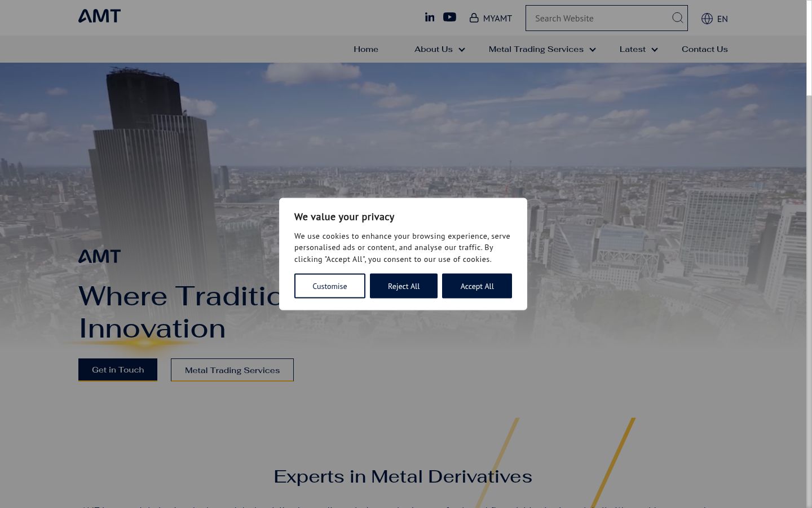812x508 pixels.
Task: Open the Contact Us menu item
Action: [705, 49]
